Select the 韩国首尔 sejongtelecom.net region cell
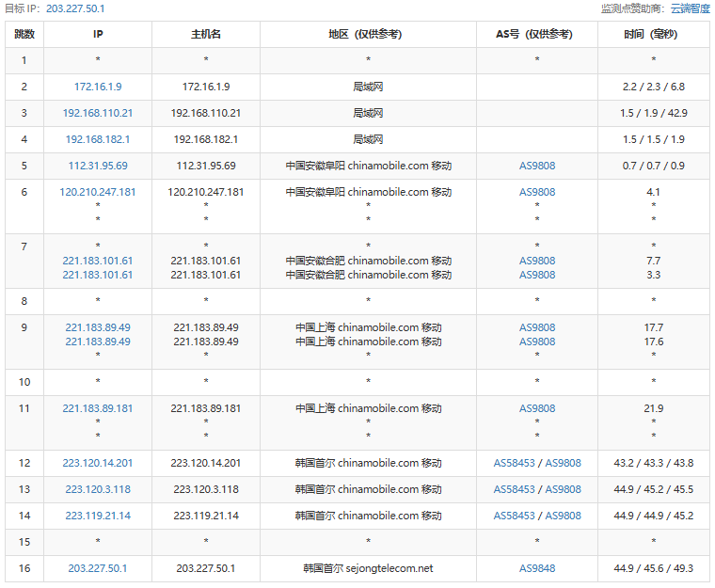715x588 pixels. click(369, 569)
